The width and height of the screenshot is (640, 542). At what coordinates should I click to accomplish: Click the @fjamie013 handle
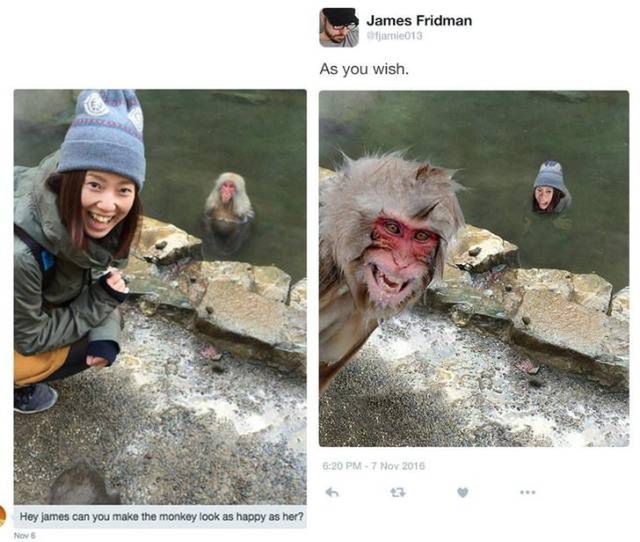(x=395, y=36)
